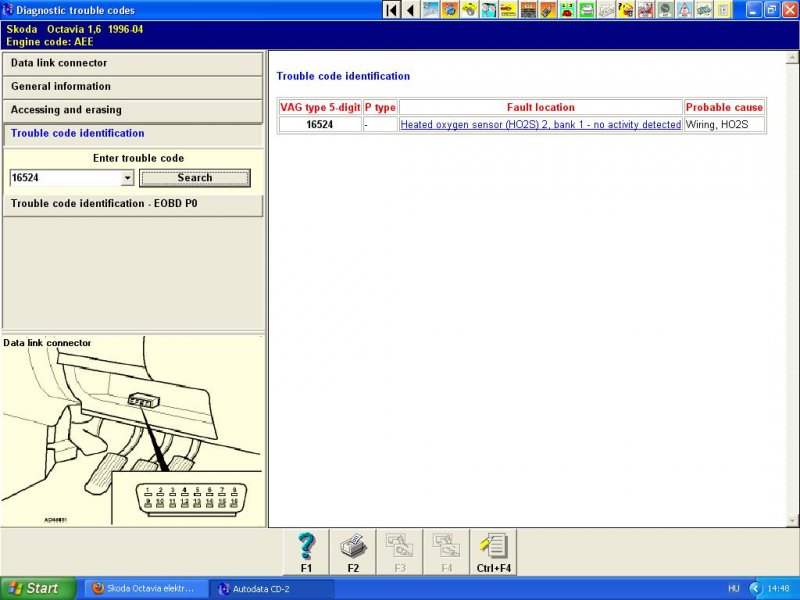Click the Ctrl+F4 notes icon
800x600 pixels.
(493, 552)
